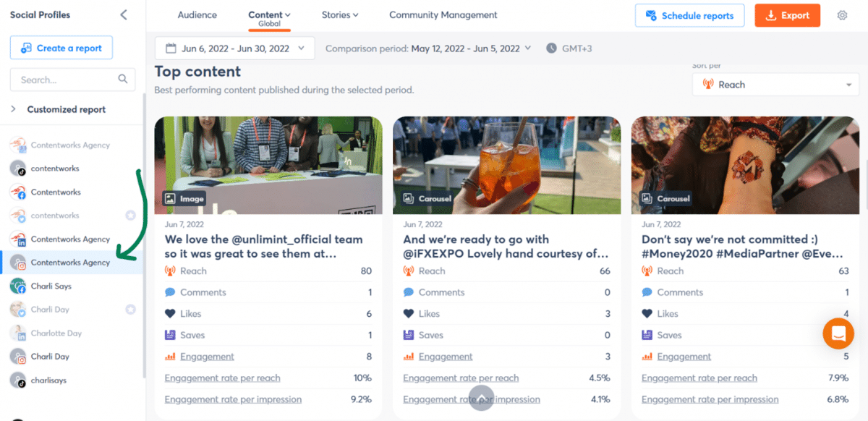Click the Schedule reports button

point(689,15)
